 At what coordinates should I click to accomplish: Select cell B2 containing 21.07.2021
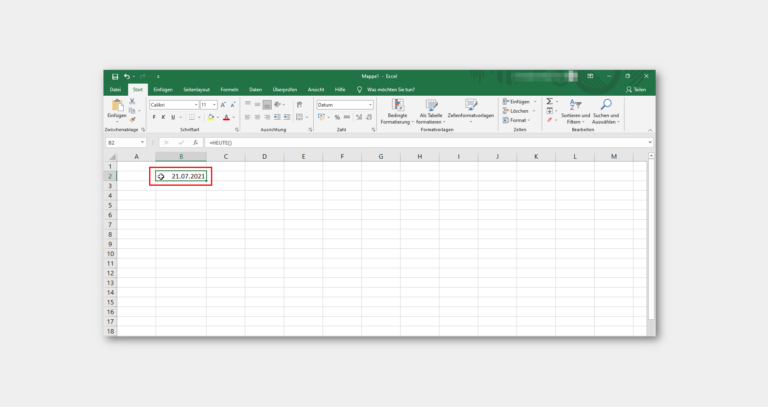coord(182,176)
